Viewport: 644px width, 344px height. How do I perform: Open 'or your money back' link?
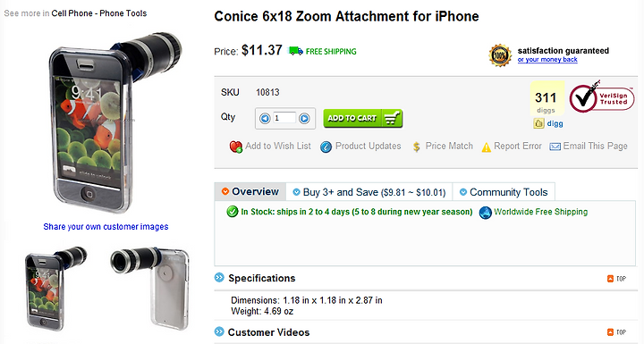pos(547,60)
